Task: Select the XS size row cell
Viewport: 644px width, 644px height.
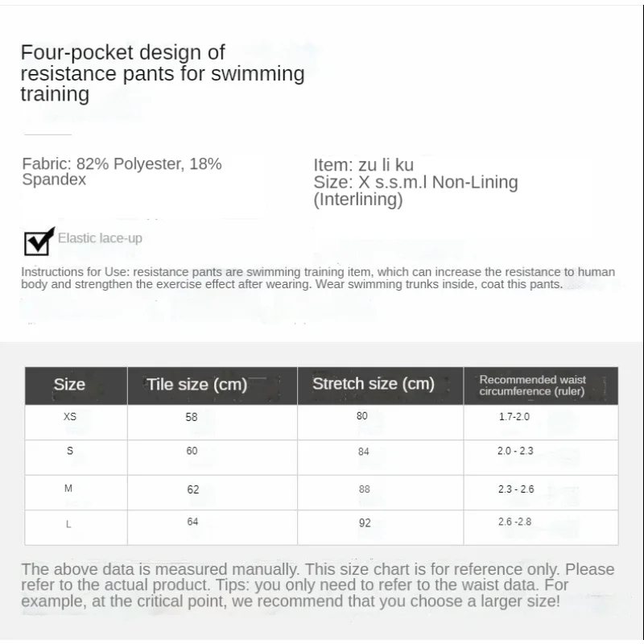Action: pyautogui.click(x=76, y=422)
